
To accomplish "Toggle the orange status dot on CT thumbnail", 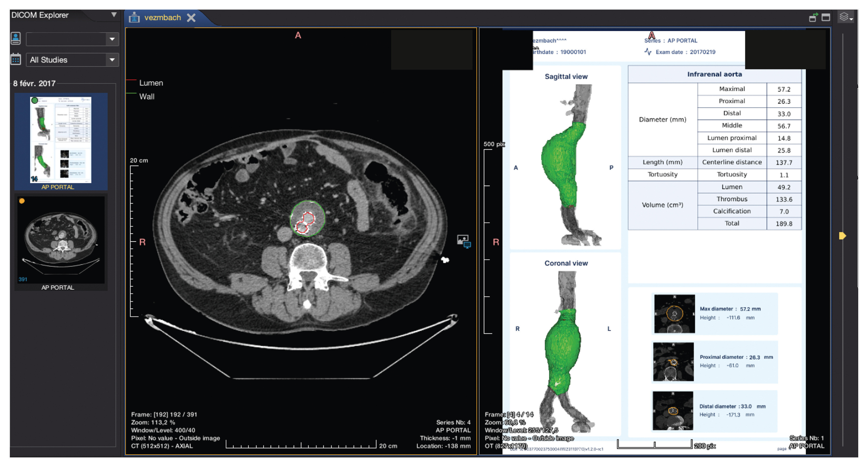I will (22, 201).
